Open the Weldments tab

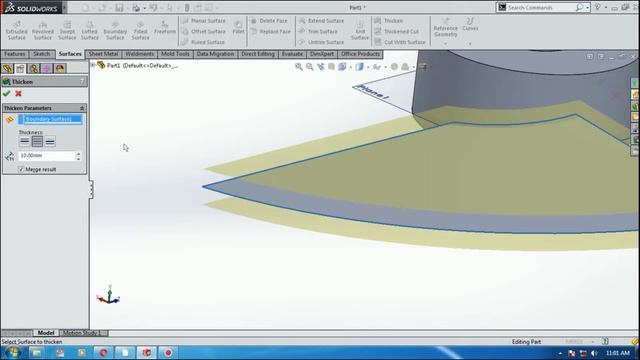(x=140, y=54)
